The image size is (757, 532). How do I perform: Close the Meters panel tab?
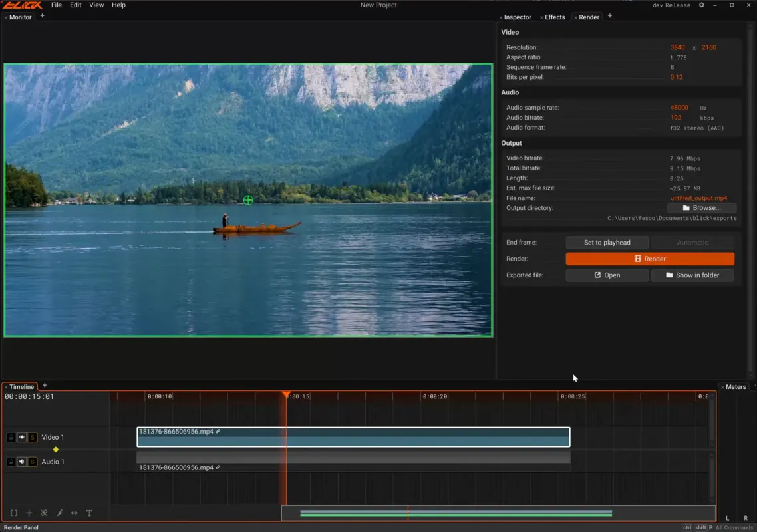tap(722, 387)
